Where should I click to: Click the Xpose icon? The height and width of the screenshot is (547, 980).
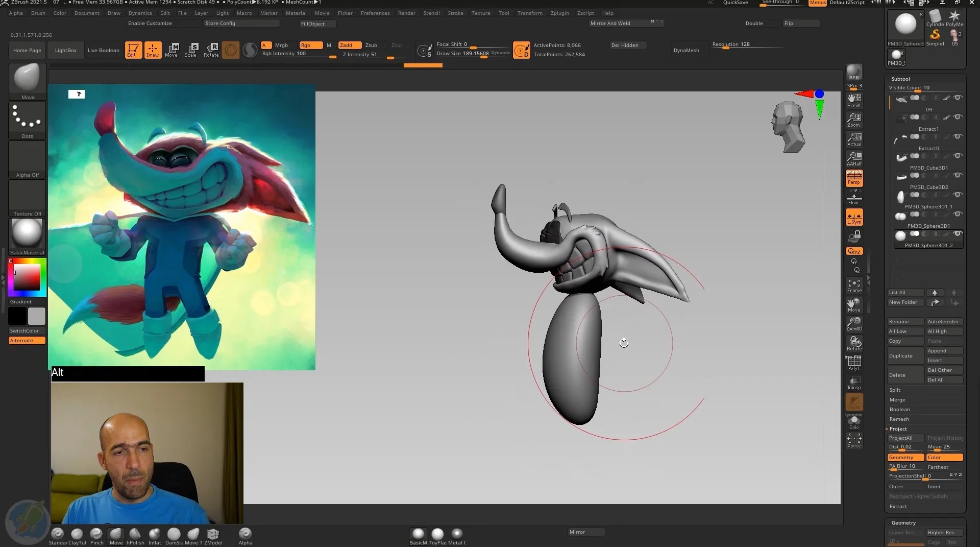click(x=854, y=441)
